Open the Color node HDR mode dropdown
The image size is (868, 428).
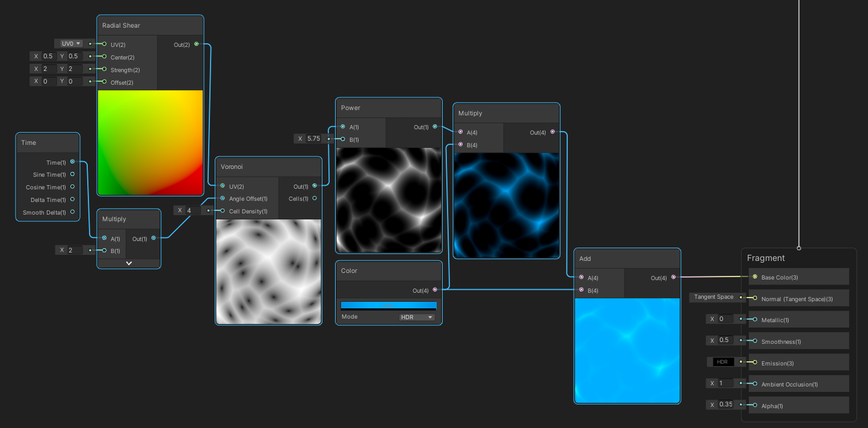(x=417, y=317)
